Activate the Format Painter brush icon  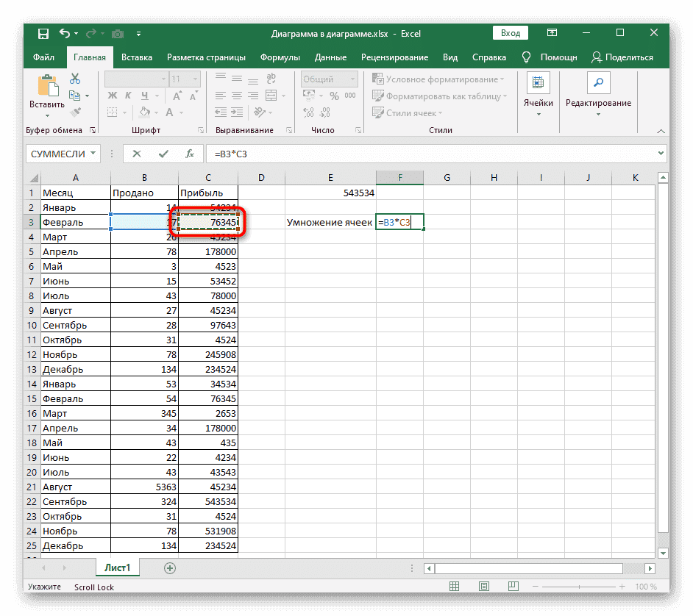pyautogui.click(x=74, y=111)
